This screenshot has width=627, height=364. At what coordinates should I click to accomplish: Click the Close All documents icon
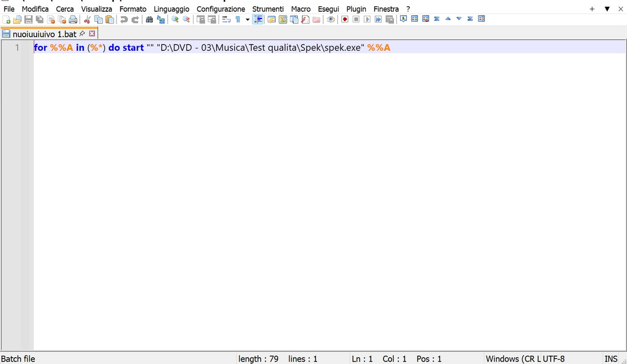[x=62, y=20]
